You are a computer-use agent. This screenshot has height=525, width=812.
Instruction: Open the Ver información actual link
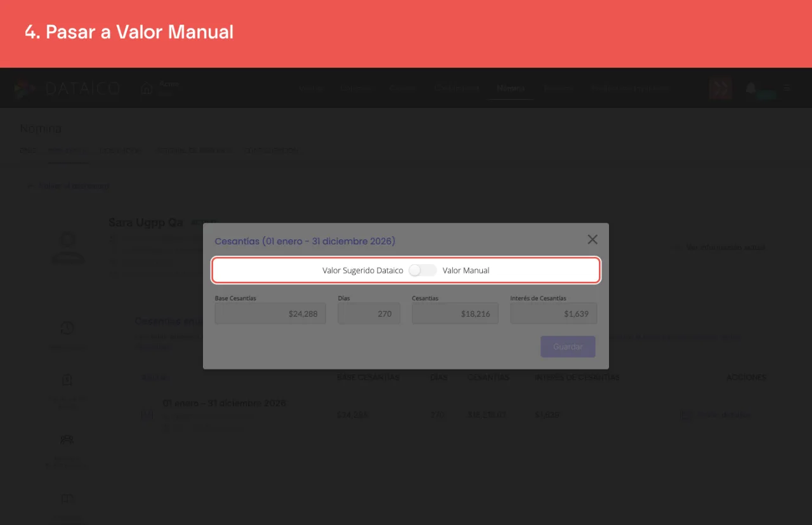[x=725, y=248]
